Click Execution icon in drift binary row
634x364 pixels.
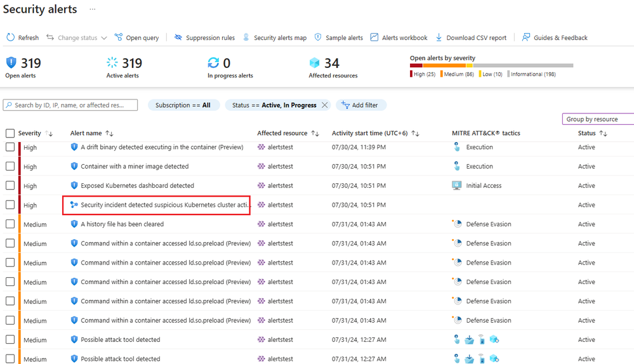click(456, 146)
